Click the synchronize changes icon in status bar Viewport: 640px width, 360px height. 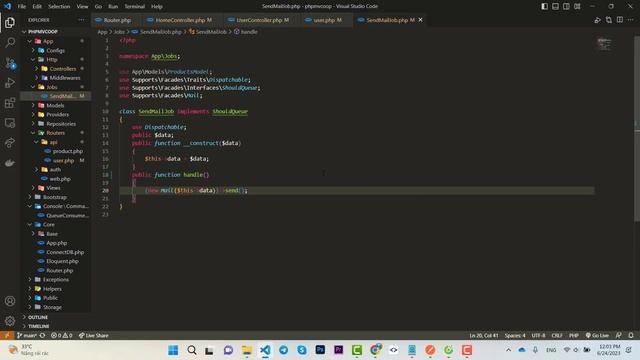(x=42, y=336)
